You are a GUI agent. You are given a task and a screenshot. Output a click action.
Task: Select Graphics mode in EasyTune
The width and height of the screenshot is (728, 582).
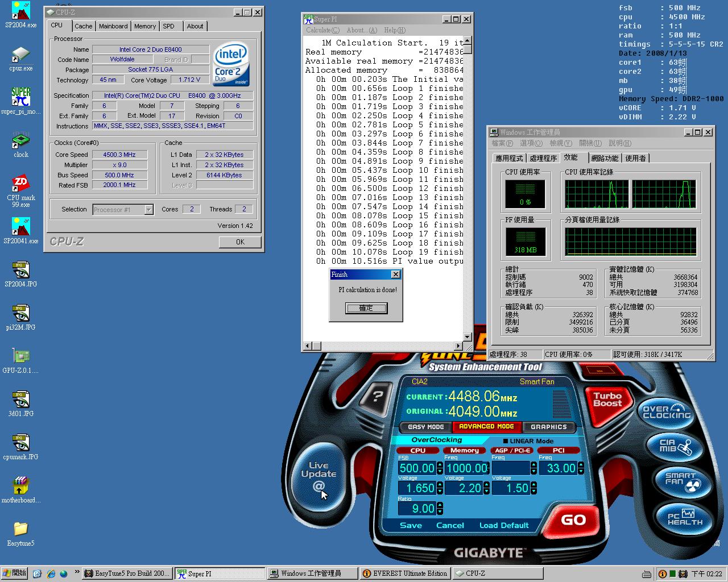point(549,427)
